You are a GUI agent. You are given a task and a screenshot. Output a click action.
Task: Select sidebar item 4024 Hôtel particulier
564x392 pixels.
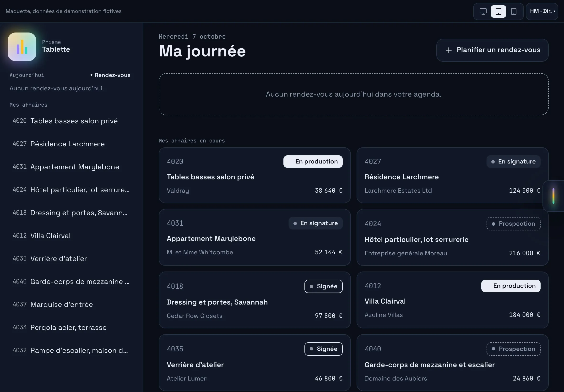(x=71, y=190)
